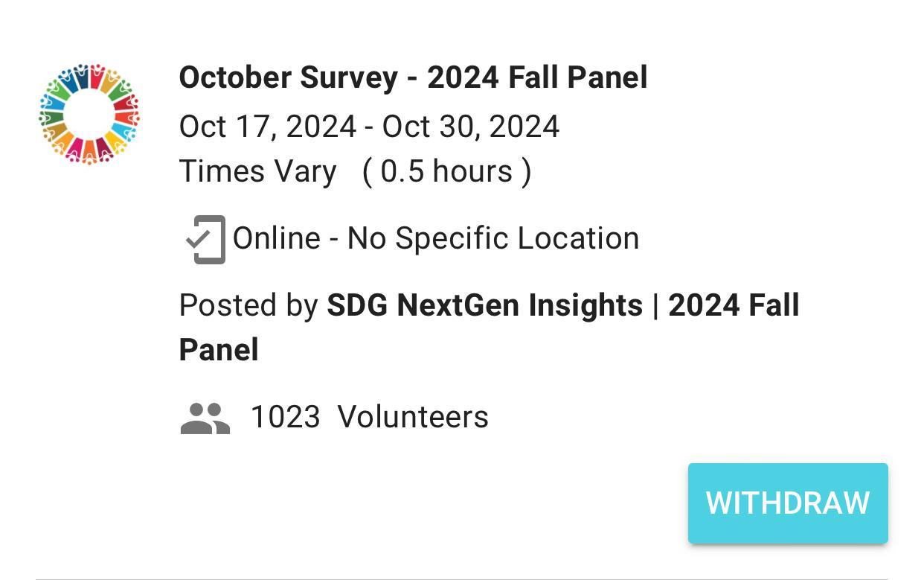The width and height of the screenshot is (924, 580).
Task: Click the vertical bar in the organization name
Action: point(655,305)
